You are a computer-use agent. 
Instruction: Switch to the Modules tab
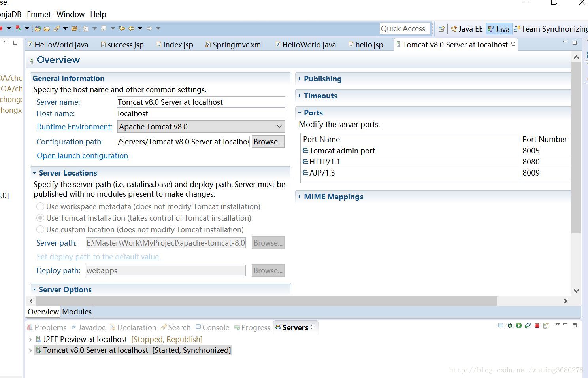pos(77,312)
